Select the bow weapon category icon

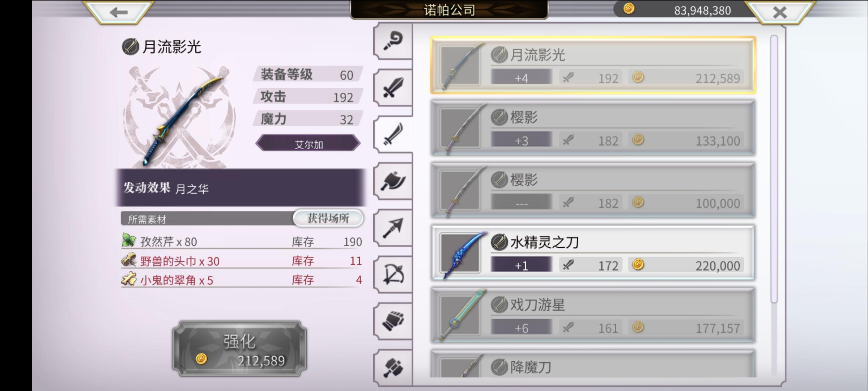tap(393, 274)
